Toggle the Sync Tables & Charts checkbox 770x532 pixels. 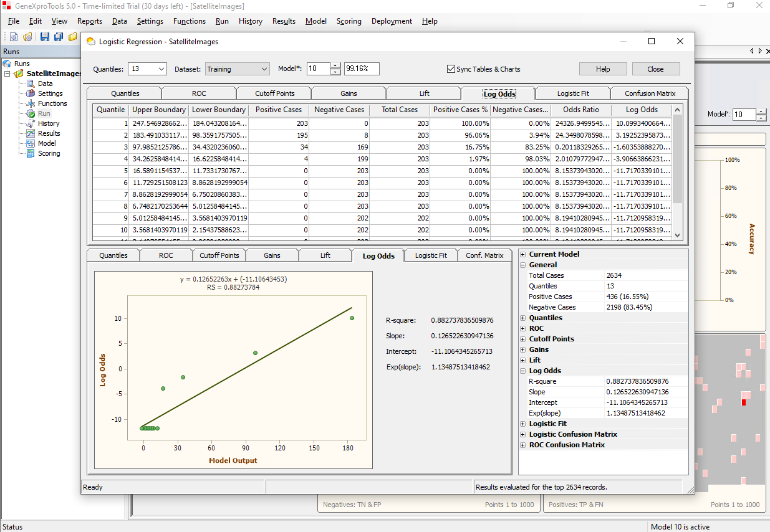click(451, 69)
